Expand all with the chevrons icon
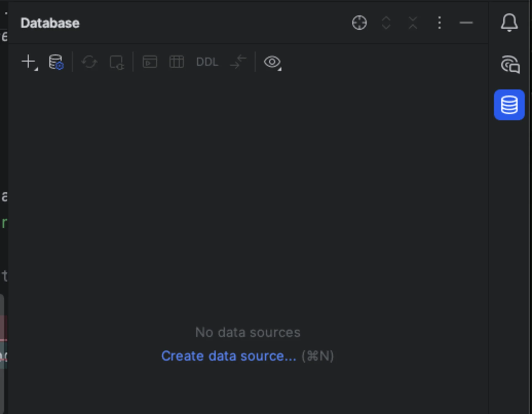 click(386, 23)
